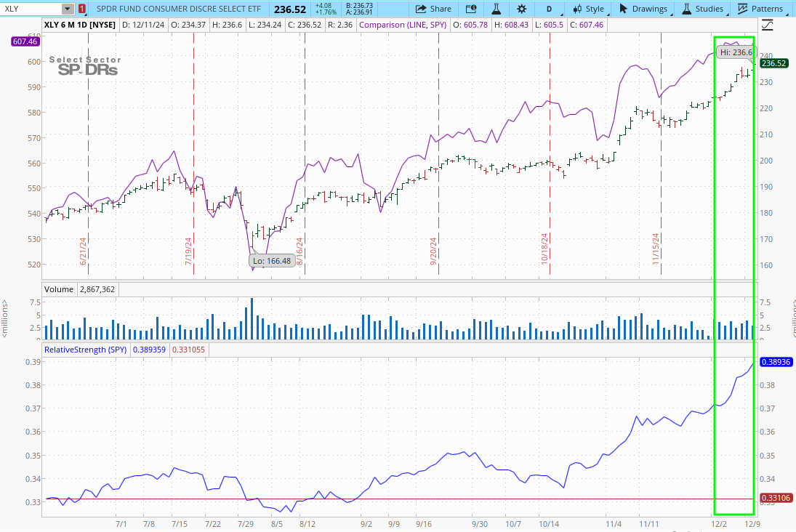Click the RelativeStrength (SPY) study label
The height and width of the screenshot is (532, 796).
(86, 350)
